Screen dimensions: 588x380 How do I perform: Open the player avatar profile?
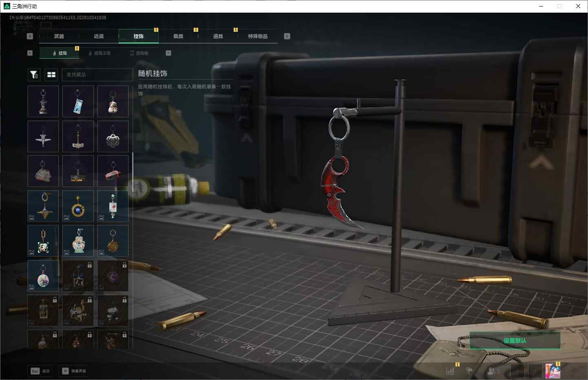click(x=553, y=371)
